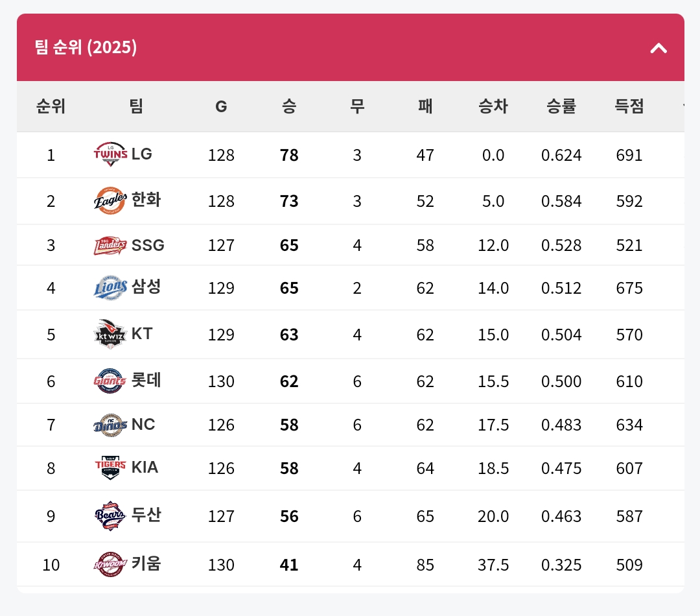Open the 키움 team name link
The height and width of the screenshot is (616, 700).
click(x=146, y=563)
